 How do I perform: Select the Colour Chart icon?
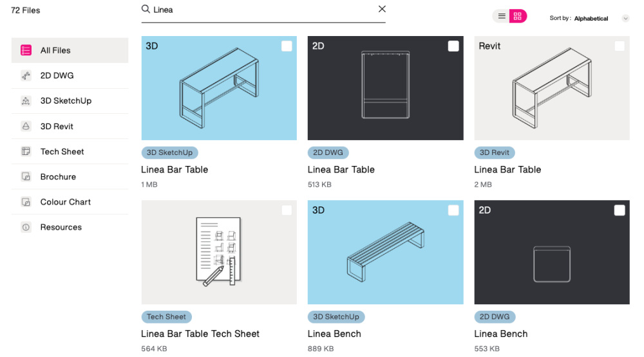(26, 202)
